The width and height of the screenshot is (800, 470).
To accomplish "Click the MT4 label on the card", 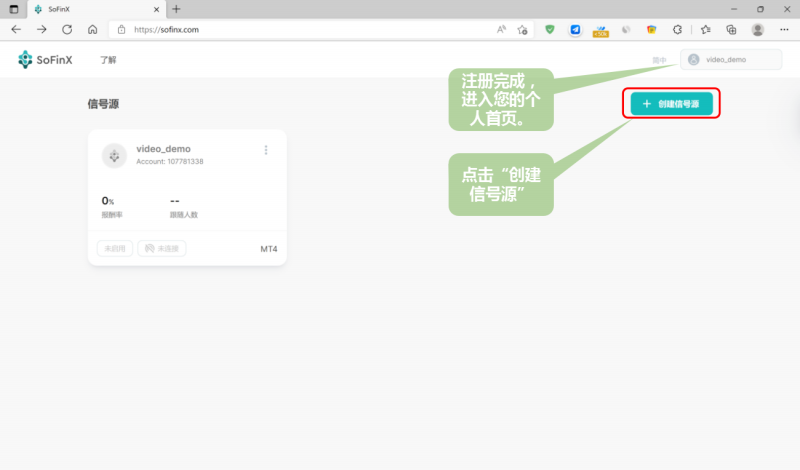I will (x=269, y=249).
